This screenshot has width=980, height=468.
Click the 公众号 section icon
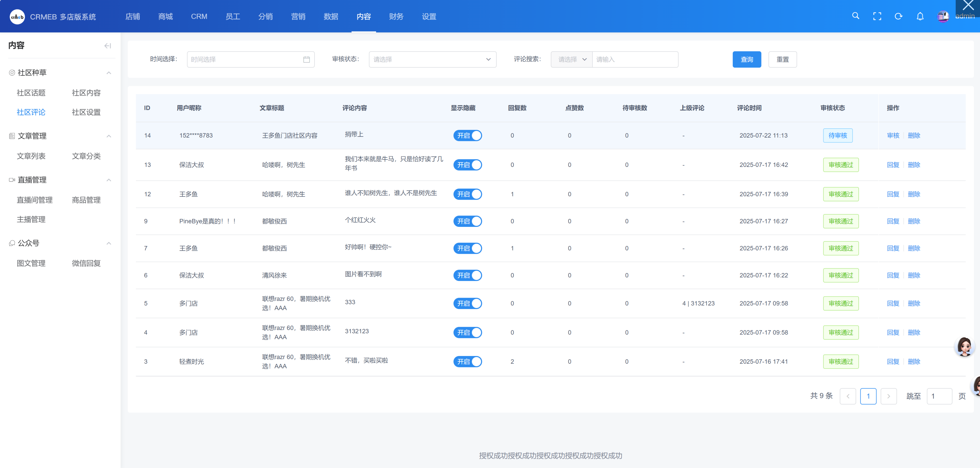pyautogui.click(x=12, y=243)
